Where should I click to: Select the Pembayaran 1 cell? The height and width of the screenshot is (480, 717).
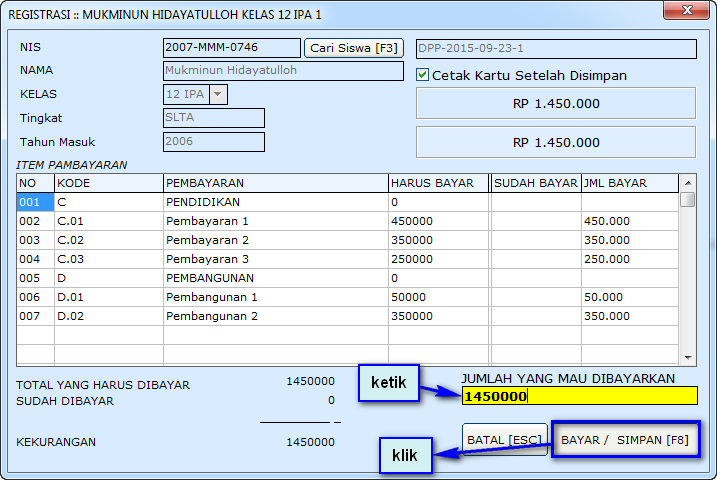click(276, 221)
